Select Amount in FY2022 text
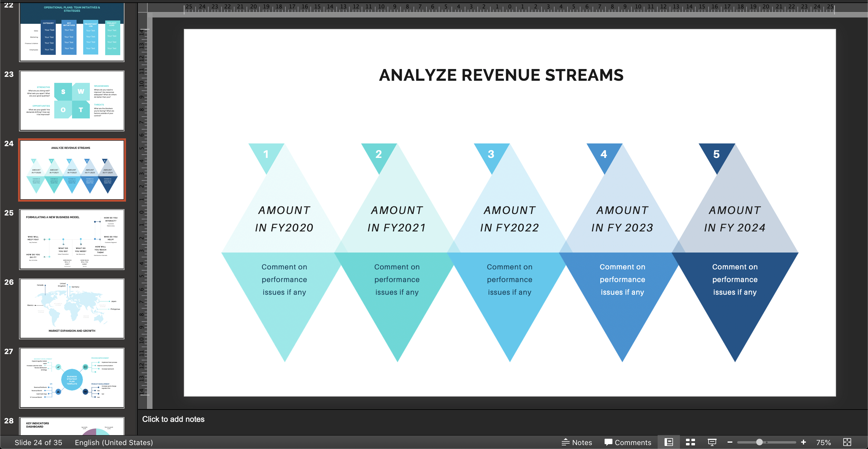This screenshot has width=868, height=449. (509, 219)
